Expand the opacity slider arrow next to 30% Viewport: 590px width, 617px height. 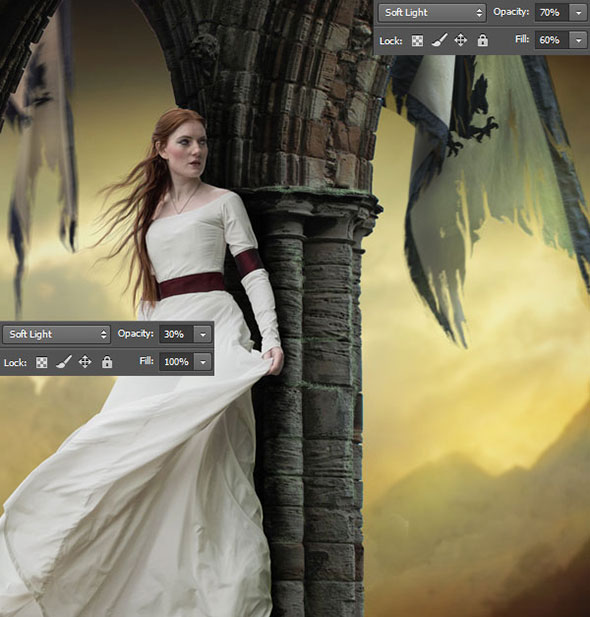(203, 334)
